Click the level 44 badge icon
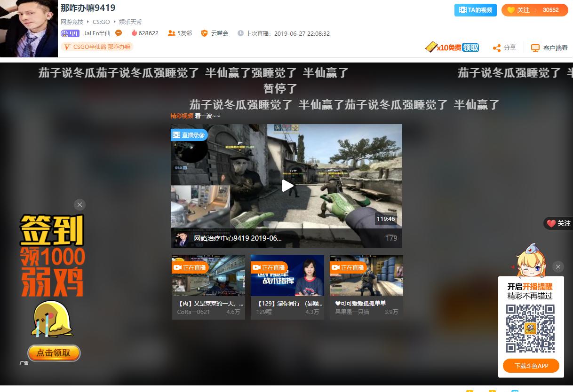Image resolution: width=573 pixels, height=392 pixels. point(70,33)
